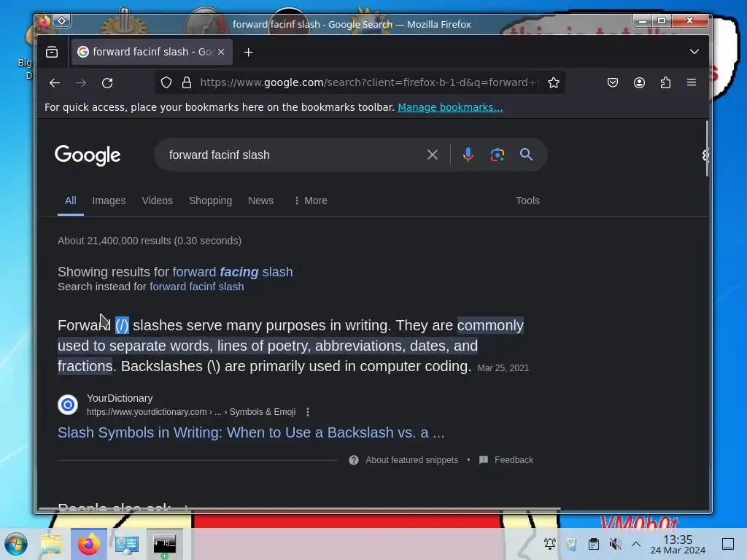Viewport: 747px width, 560px height.
Task: Click the Manage bookmarks link
Action: [450, 107]
